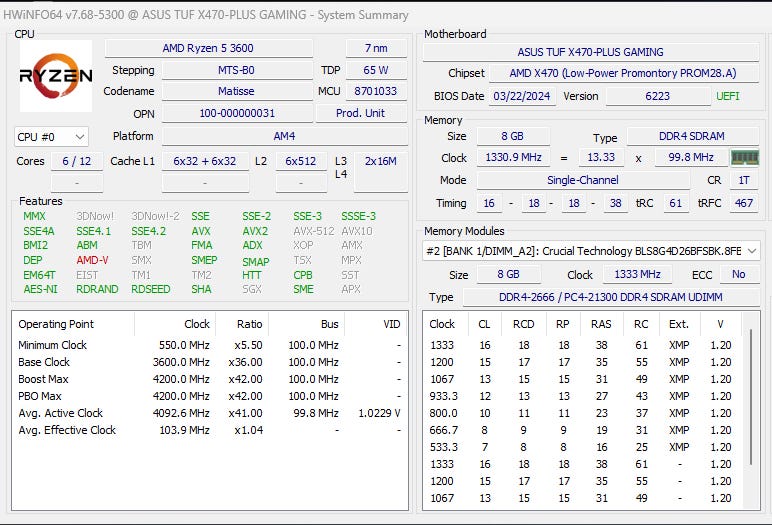This screenshot has height=525, width=772.
Task: Click the Prod. Unit field
Action: point(361,113)
